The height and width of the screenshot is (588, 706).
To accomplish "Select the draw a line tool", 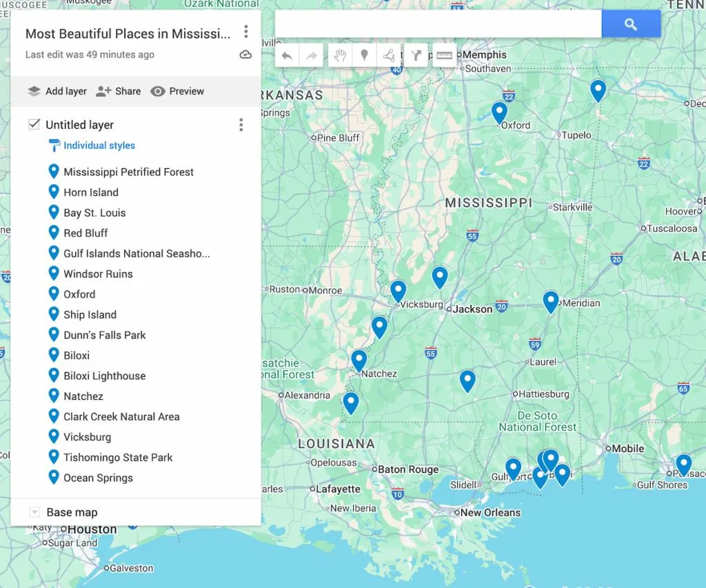I will (x=389, y=56).
